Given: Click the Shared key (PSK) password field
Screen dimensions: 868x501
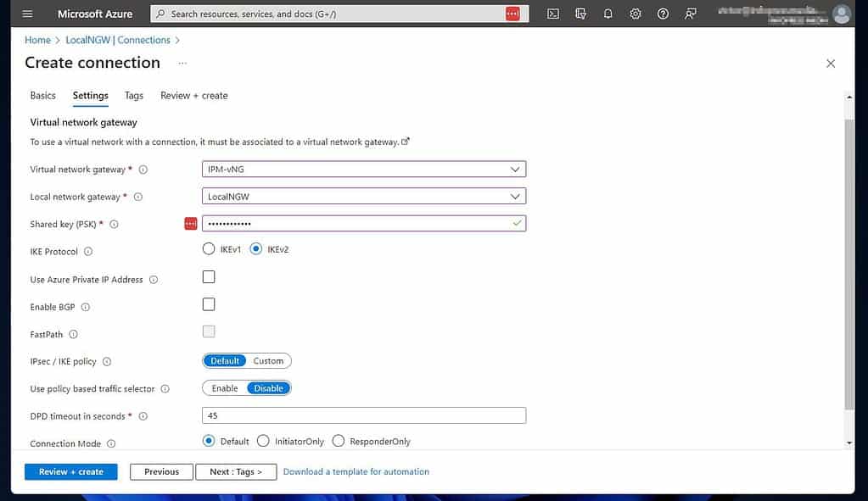Looking at the screenshot, I should click(x=364, y=224).
